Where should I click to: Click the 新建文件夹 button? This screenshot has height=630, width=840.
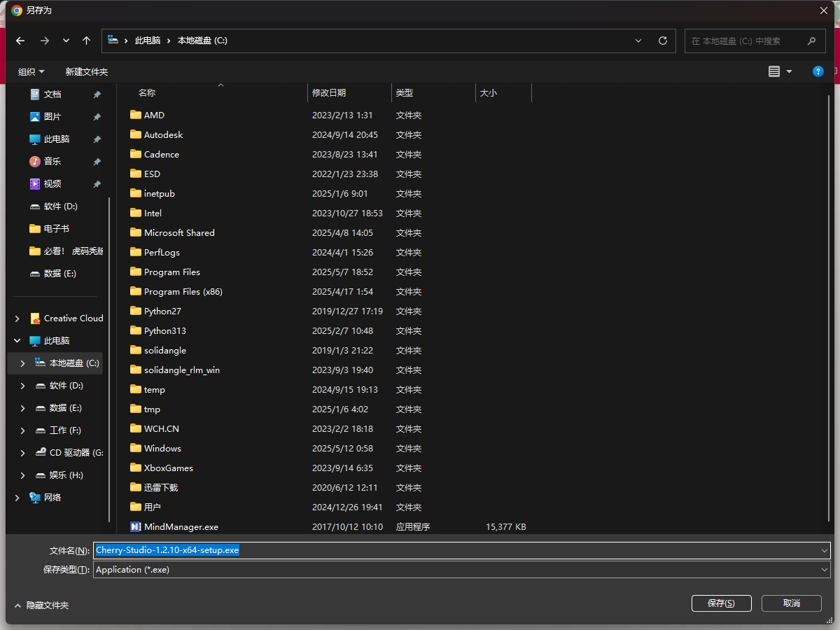click(x=87, y=71)
